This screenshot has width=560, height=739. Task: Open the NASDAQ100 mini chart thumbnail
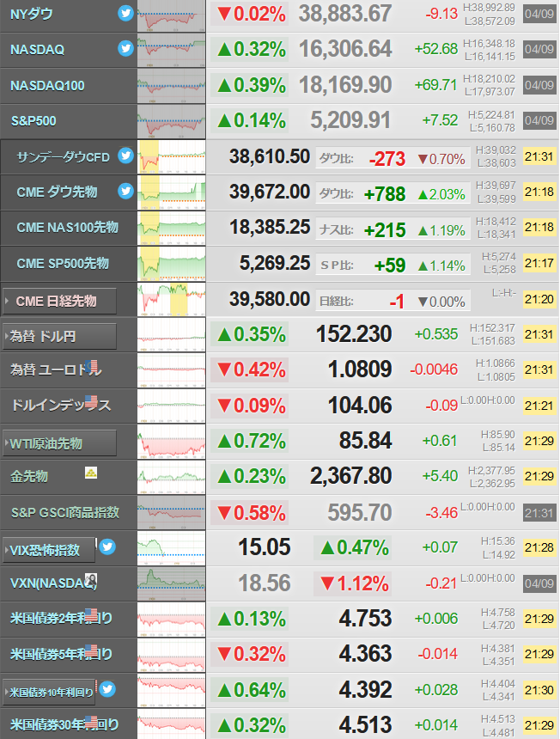pyautogui.click(x=172, y=86)
